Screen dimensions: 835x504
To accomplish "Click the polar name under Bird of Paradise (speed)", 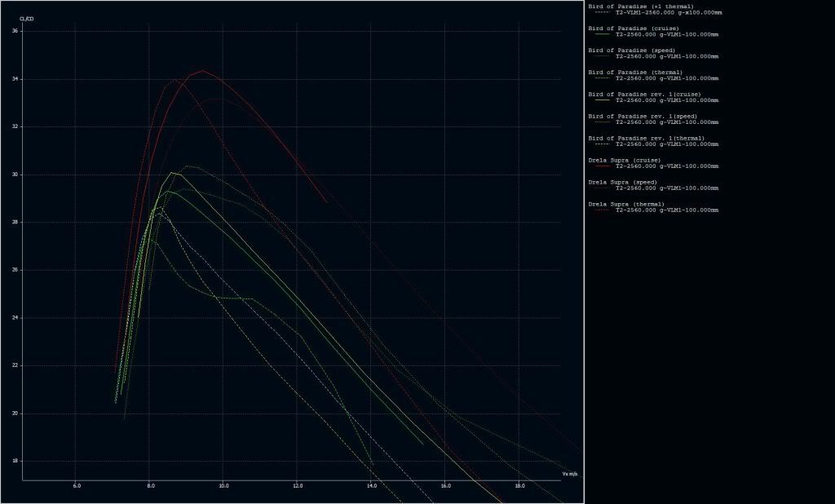I will [x=667, y=56].
